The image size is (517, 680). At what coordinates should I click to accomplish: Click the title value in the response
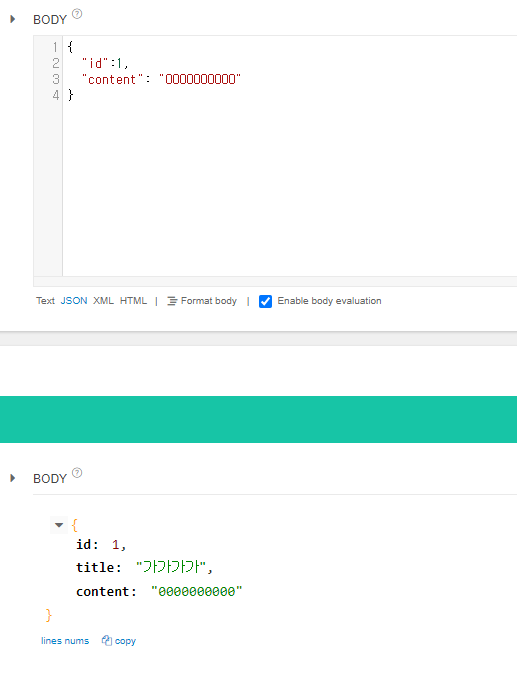click(170, 567)
